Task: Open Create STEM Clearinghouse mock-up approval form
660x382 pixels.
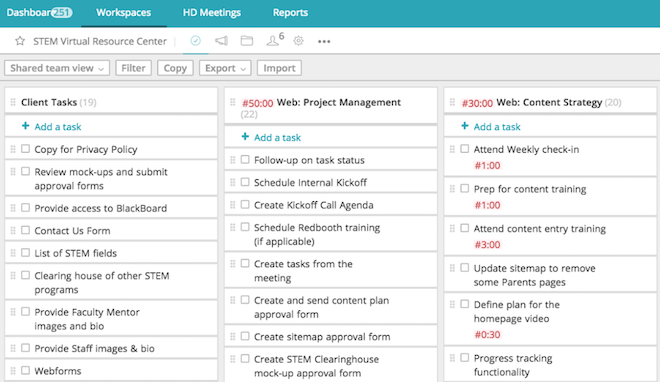Action: pyautogui.click(x=317, y=366)
